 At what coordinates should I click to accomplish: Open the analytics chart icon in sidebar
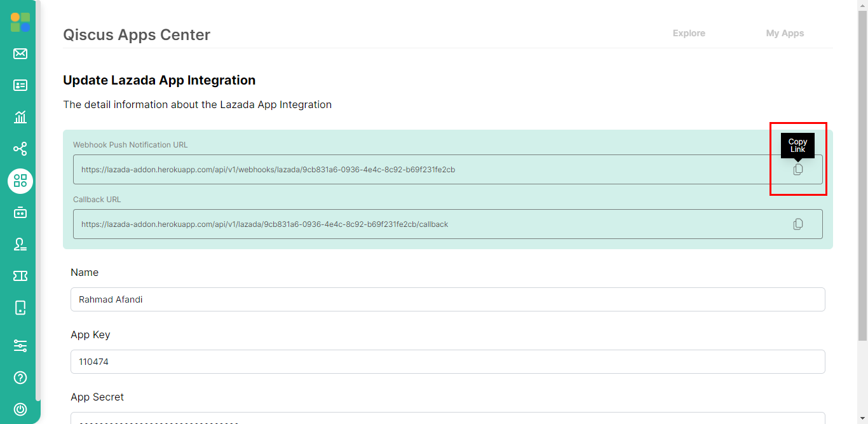point(20,117)
